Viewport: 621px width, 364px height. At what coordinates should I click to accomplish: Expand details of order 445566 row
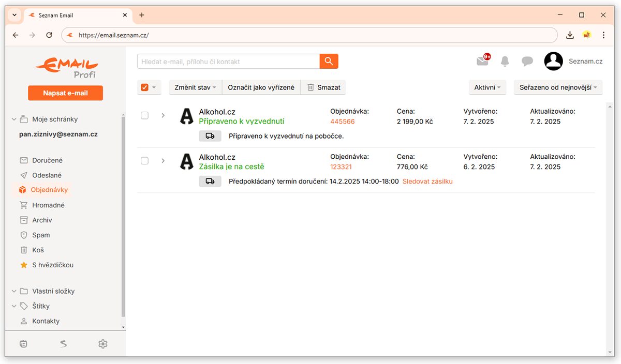point(163,115)
